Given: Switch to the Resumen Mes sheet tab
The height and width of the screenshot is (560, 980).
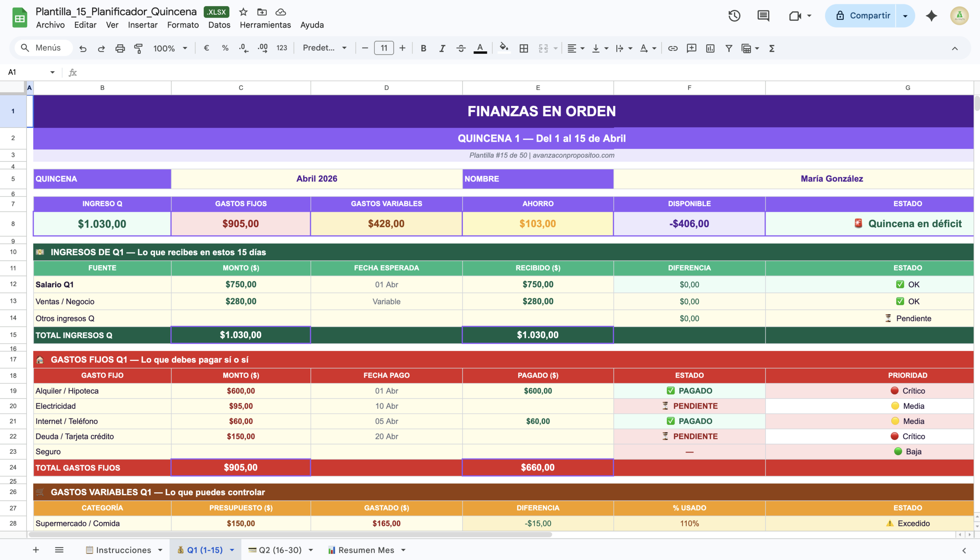Looking at the screenshot, I should [x=366, y=550].
